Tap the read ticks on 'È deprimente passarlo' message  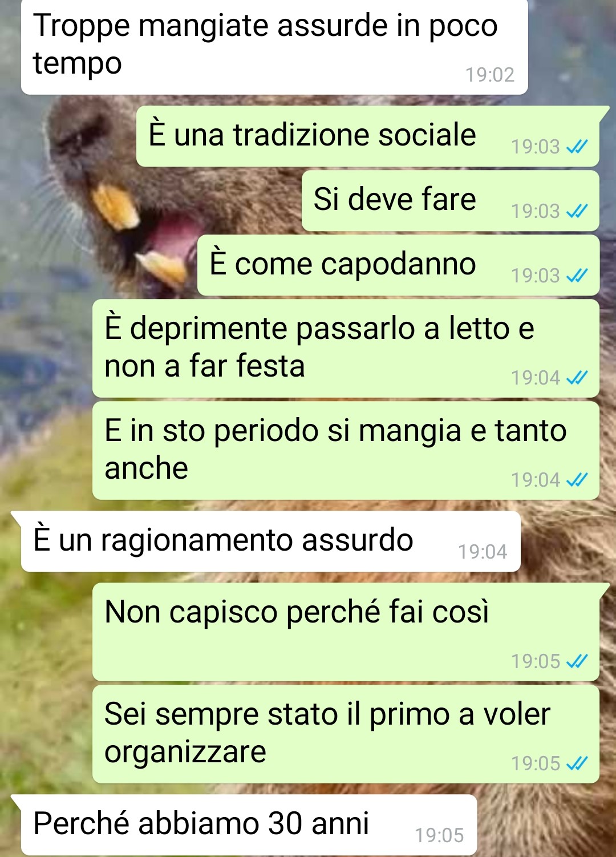(577, 378)
